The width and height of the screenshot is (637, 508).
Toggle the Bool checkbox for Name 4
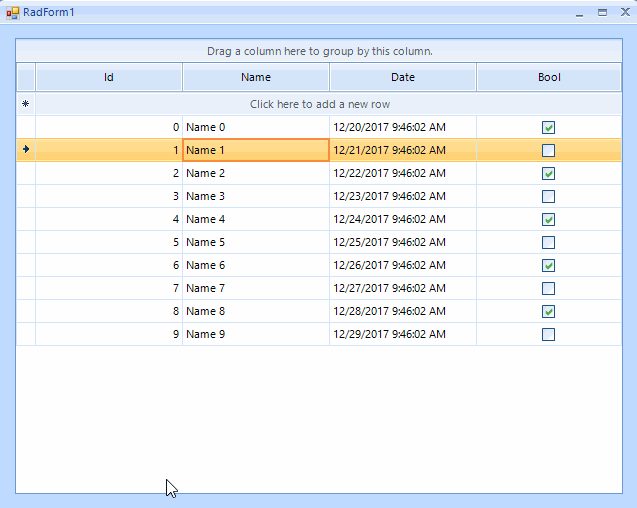pyautogui.click(x=548, y=219)
